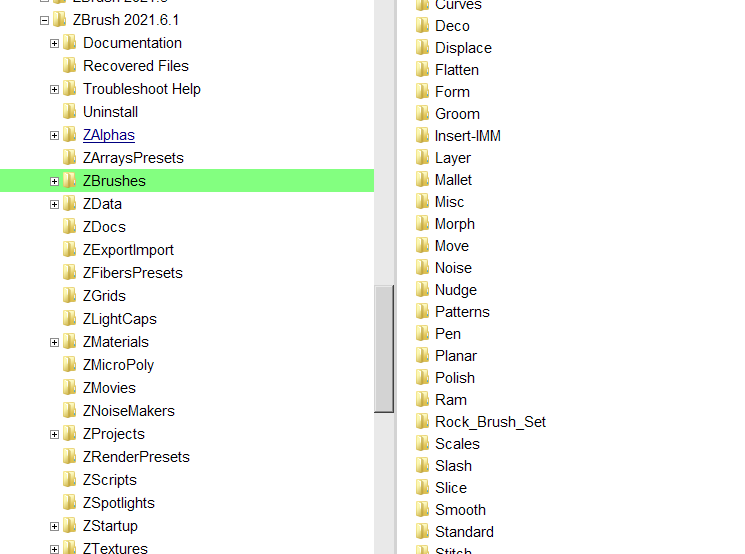Collapse the ZBrush 2021.6.1 tree node
This screenshot has width=745, height=554.
pos(44,20)
